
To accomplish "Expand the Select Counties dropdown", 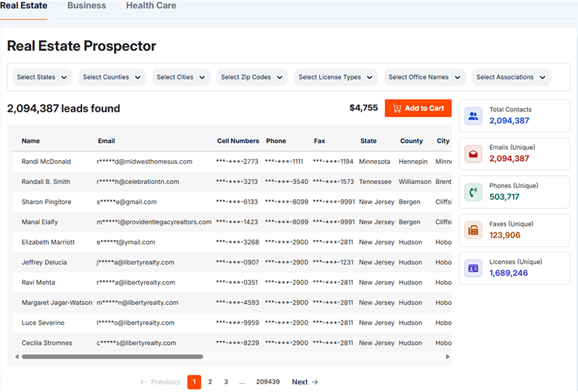I will (x=112, y=78).
